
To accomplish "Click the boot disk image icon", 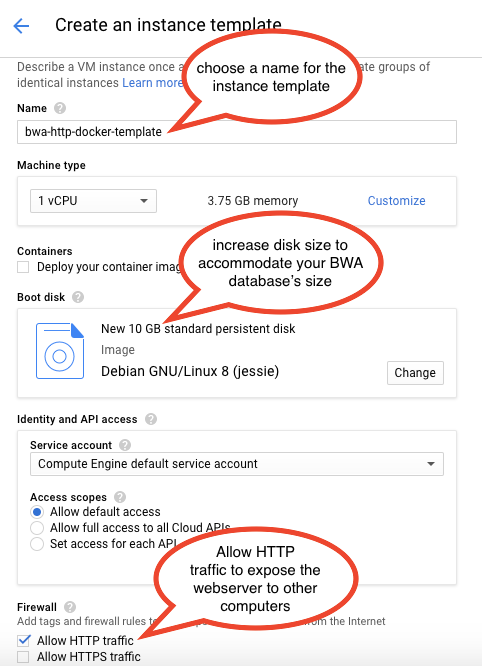I will (60, 350).
